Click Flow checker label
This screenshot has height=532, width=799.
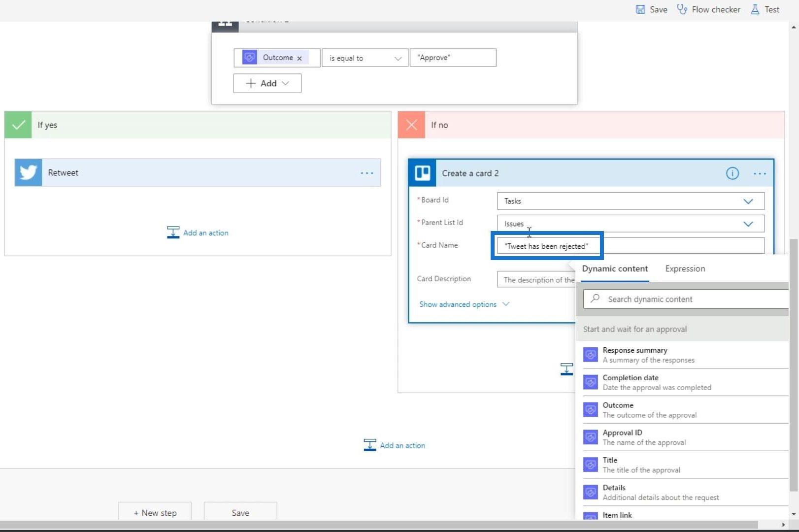716,9
